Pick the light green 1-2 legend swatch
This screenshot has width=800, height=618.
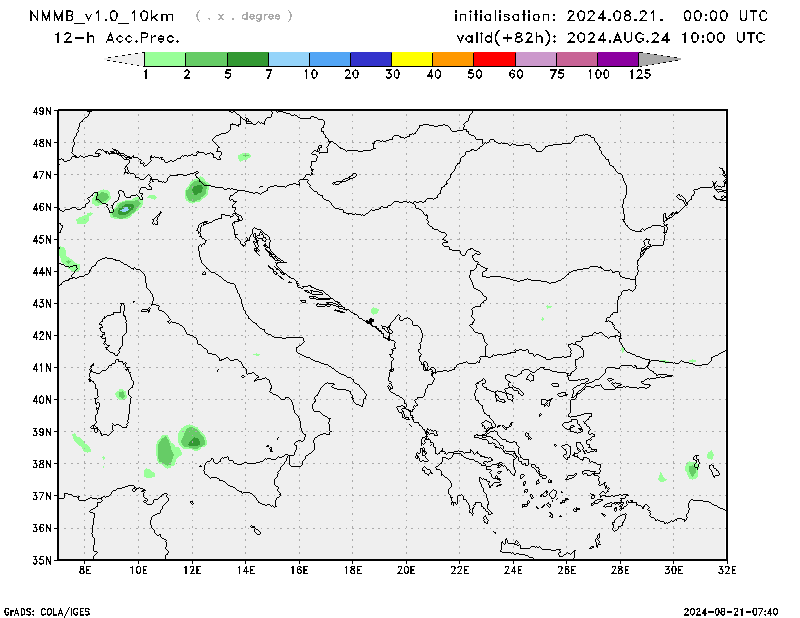coord(166,59)
